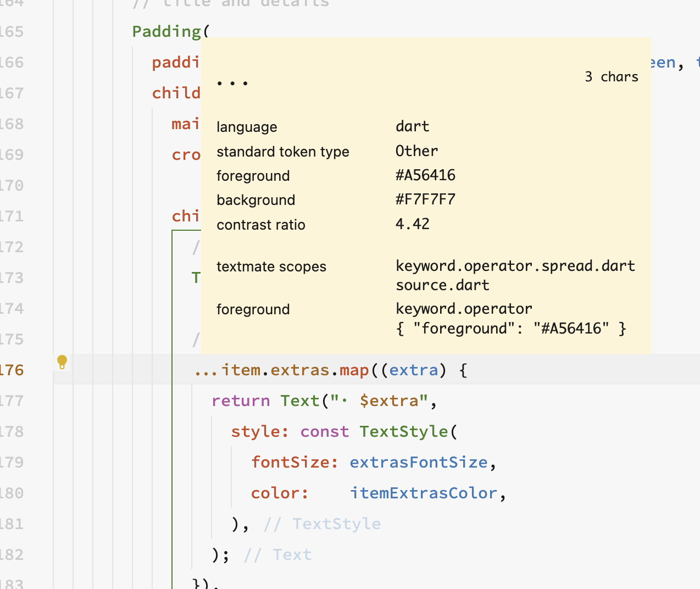700x589 pixels.
Task: Click the language value 'dart'
Action: (x=412, y=126)
